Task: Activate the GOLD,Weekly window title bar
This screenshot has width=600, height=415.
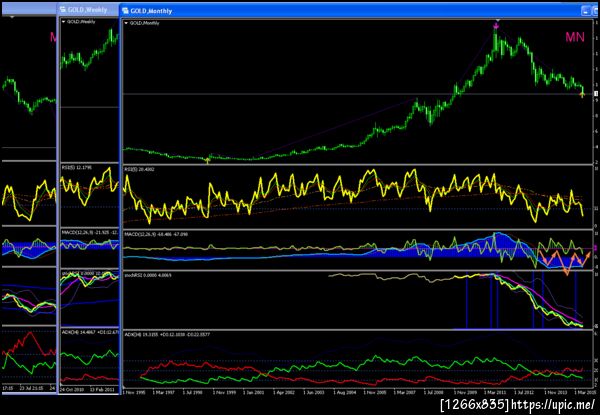Action: pyautogui.click(x=88, y=10)
